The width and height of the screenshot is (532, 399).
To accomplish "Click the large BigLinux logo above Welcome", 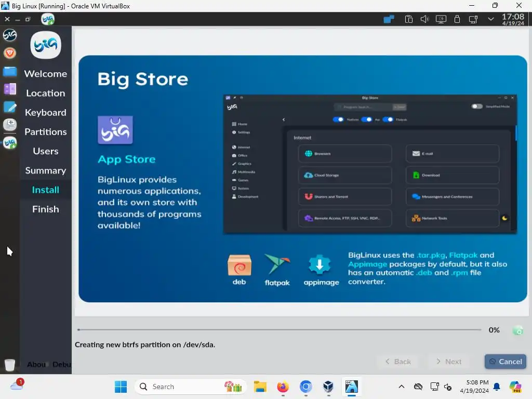I will (x=46, y=45).
